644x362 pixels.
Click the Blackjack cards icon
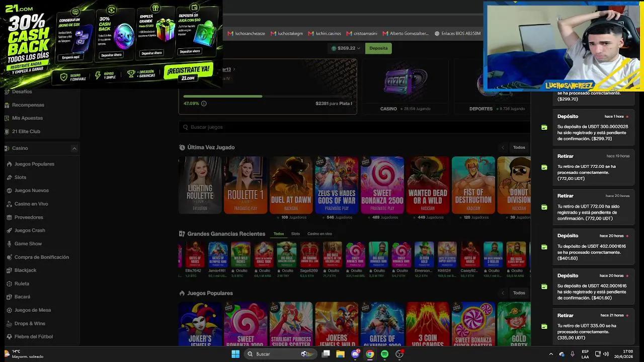tap(10, 270)
